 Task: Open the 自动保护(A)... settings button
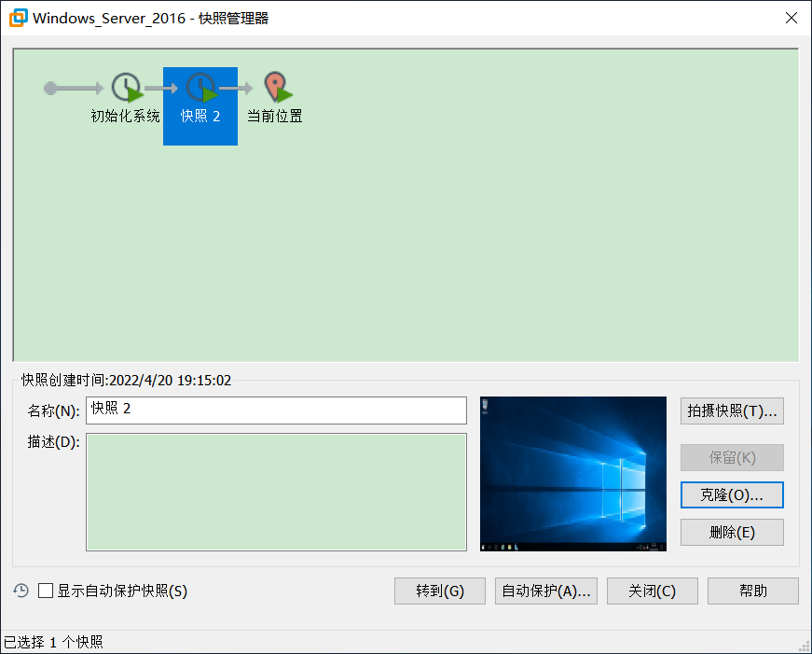click(x=545, y=591)
